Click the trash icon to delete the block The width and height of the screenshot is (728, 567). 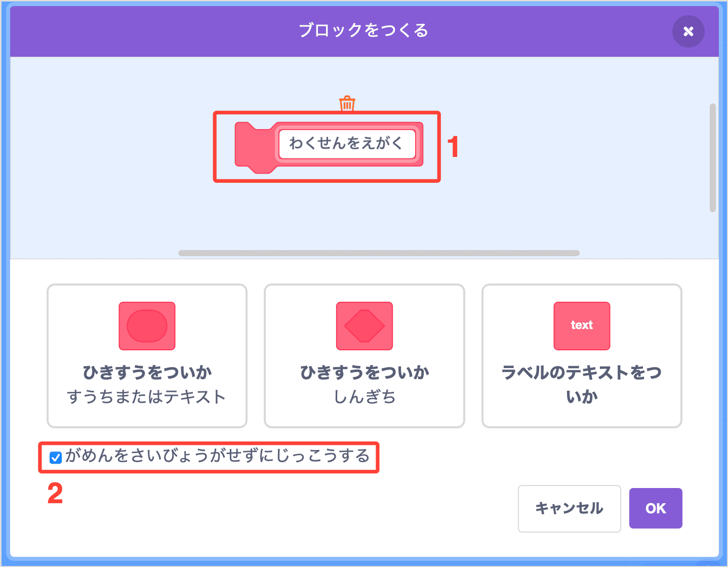pyautogui.click(x=346, y=103)
